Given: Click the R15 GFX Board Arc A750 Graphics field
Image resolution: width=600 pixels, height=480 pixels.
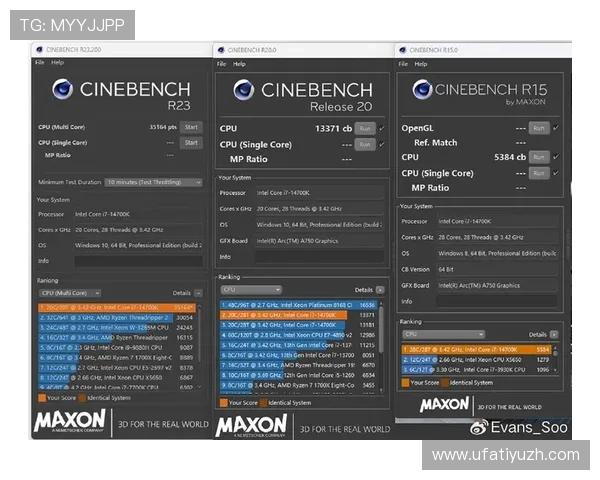Looking at the screenshot, I should click(496, 286).
